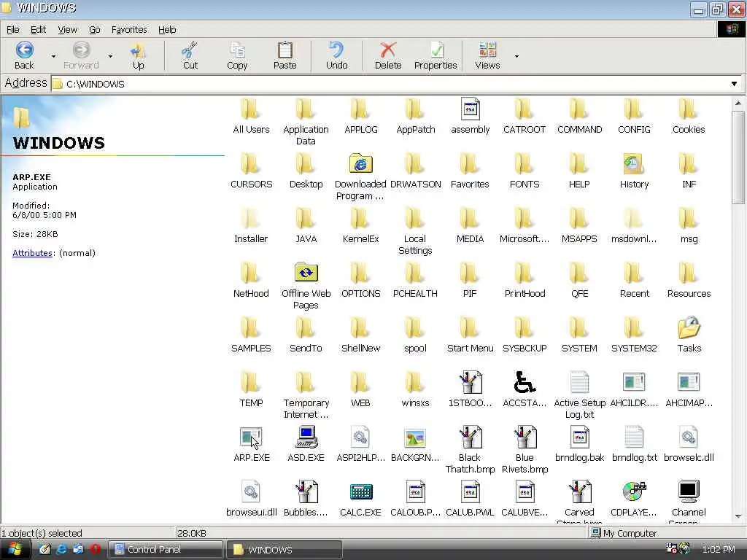Screen dimensions: 747x560
Task: Select the SYSTEM32 folder
Action: click(634, 327)
